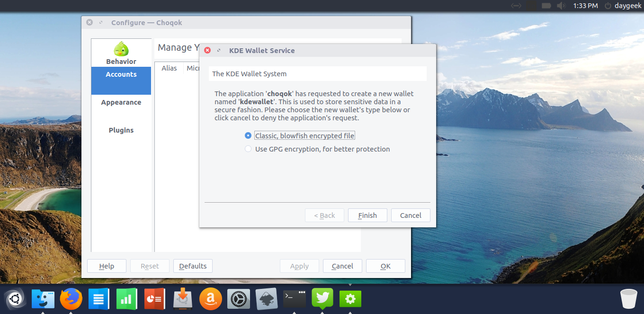Screen dimensions: 644x314
Task: Launch Firefox from the dock
Action: 71,299
